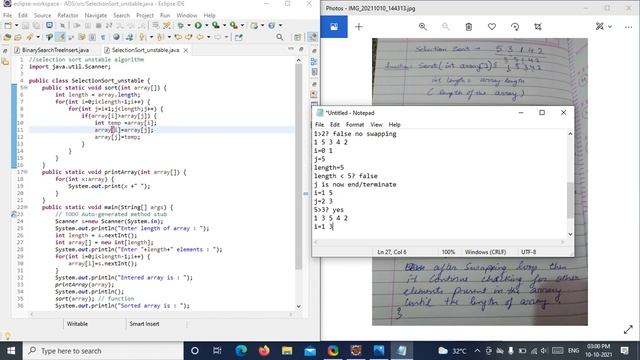The width and height of the screenshot is (640, 360).
Task: Open the Back history dropdown arrow in Eclipse
Action: tap(208, 37)
